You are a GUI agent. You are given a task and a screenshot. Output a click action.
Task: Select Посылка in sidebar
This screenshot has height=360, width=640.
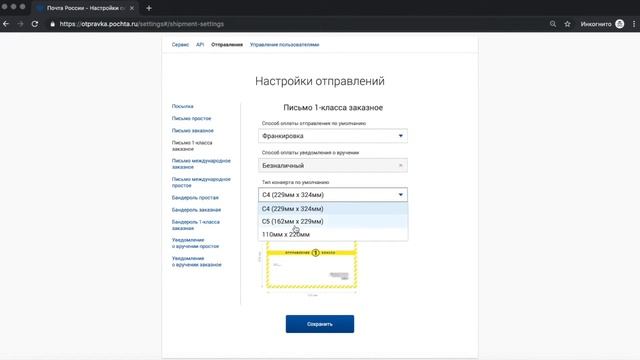[182, 106]
